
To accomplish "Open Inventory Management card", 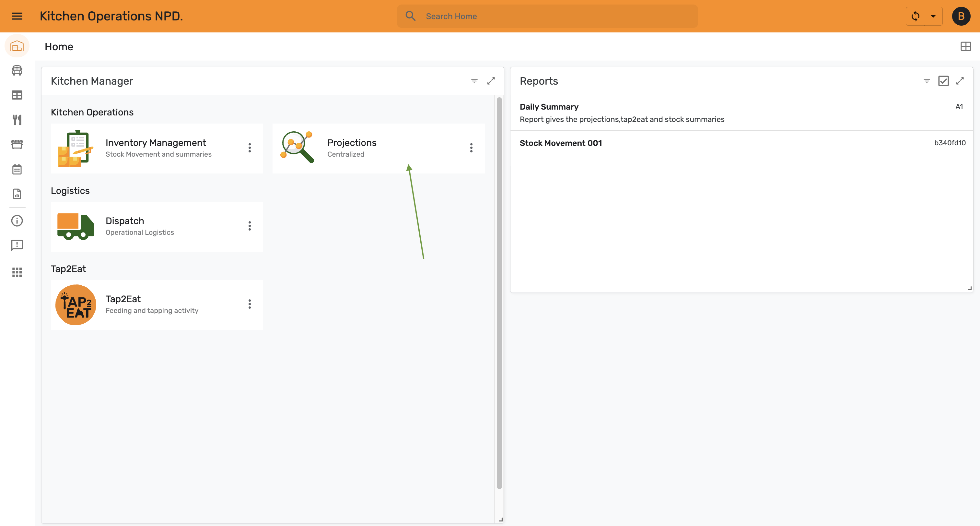I will click(x=157, y=149).
